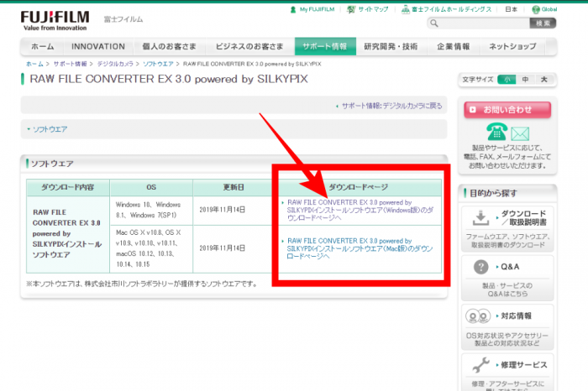Click the 対応情報 discs icon
The width and height of the screenshot is (588, 391).
pos(478,316)
